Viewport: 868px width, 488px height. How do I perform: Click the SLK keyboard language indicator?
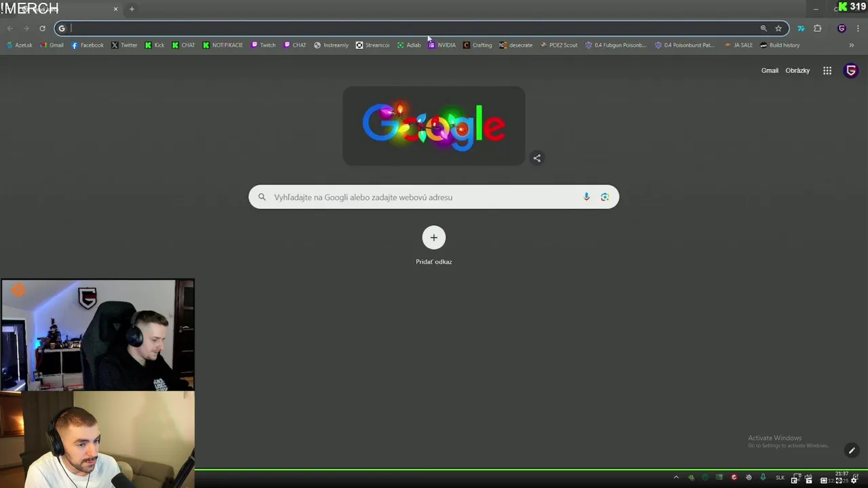(x=780, y=478)
